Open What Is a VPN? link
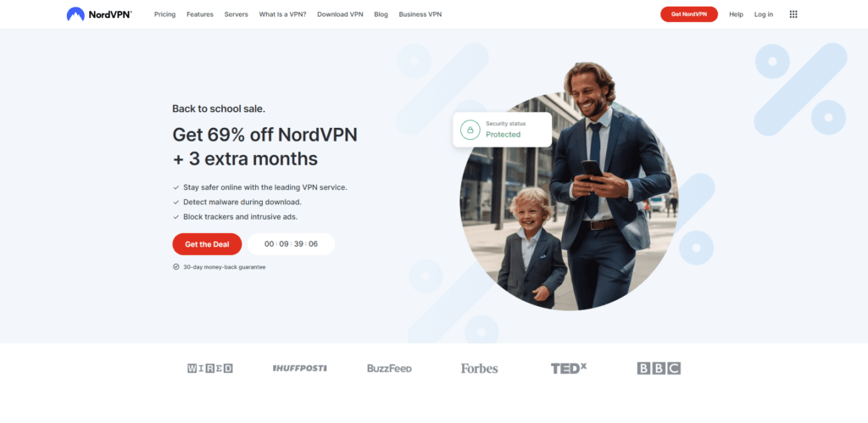The width and height of the screenshot is (868, 423). [x=283, y=14]
